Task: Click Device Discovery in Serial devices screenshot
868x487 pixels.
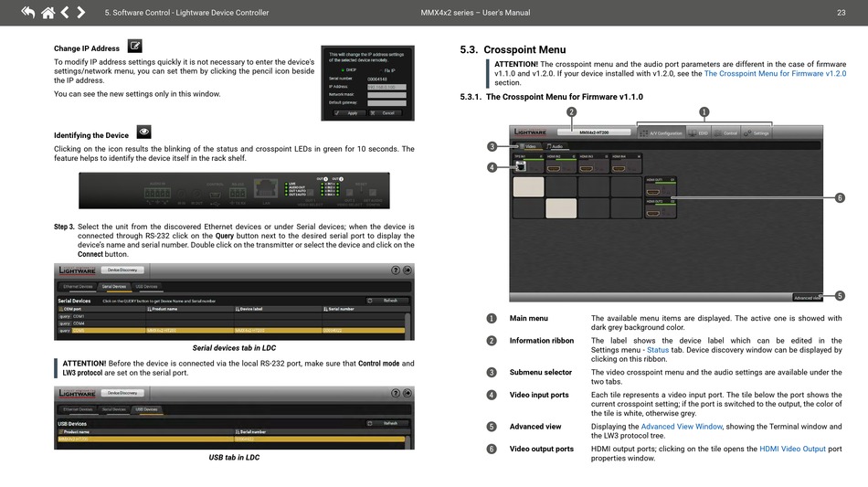Action: click(122, 270)
